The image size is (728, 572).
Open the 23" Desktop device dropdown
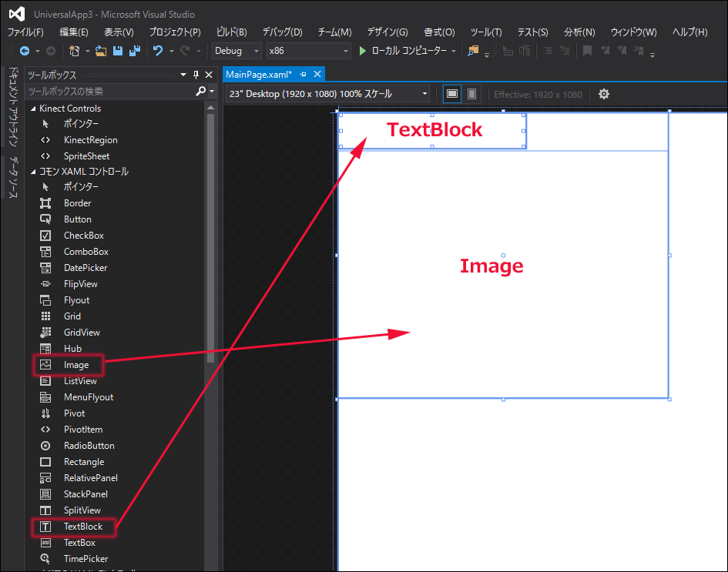pyautogui.click(x=327, y=94)
